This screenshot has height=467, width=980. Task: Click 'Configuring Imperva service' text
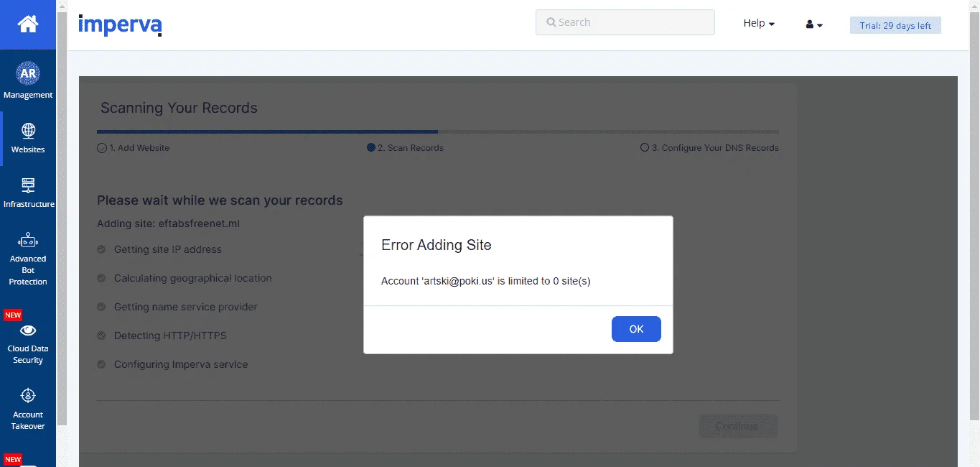tap(181, 364)
